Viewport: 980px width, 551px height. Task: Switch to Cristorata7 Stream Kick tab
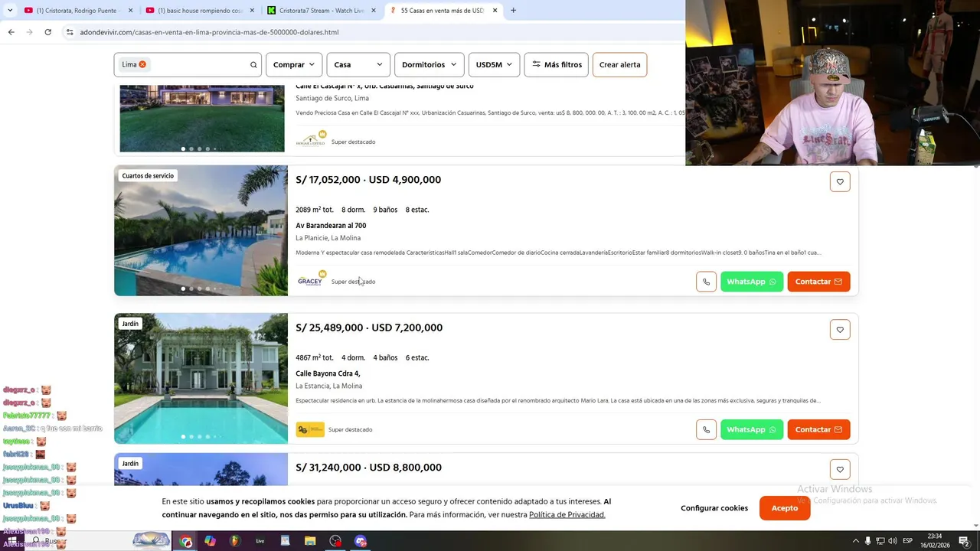[x=322, y=11]
